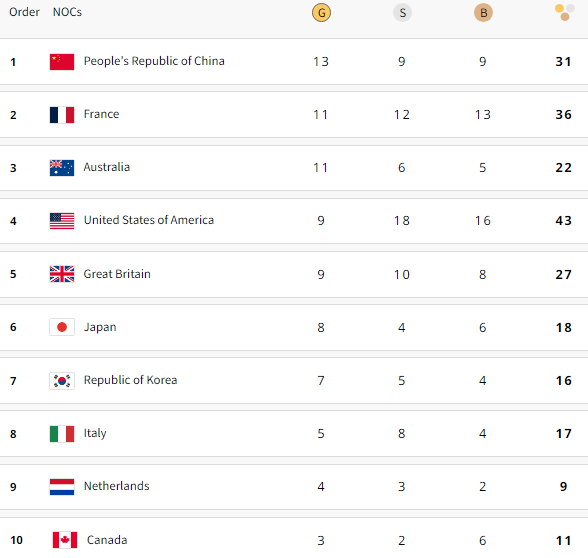Screen dimensions: 588x558
Task: Sort by the NOCs column header
Action: click(x=67, y=12)
